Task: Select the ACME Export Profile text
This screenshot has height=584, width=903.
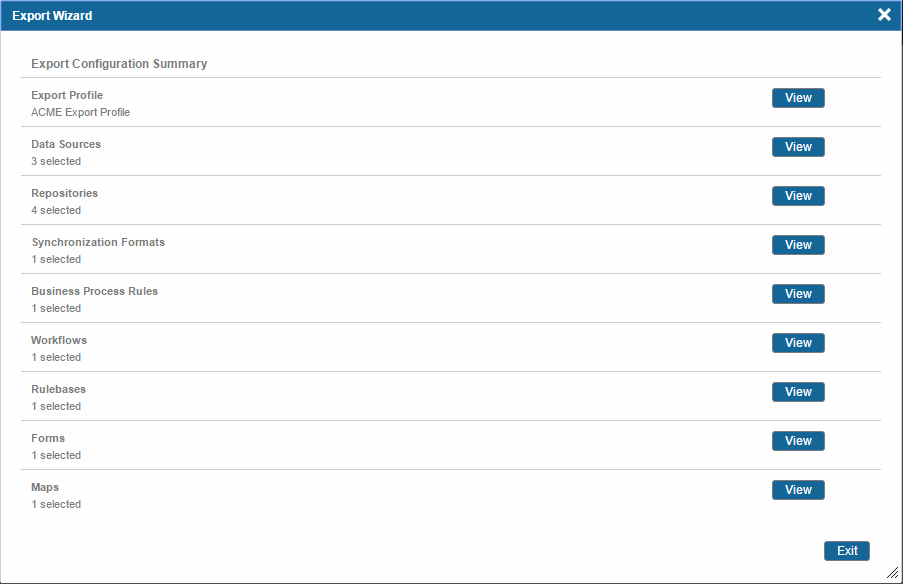Action: [81, 112]
